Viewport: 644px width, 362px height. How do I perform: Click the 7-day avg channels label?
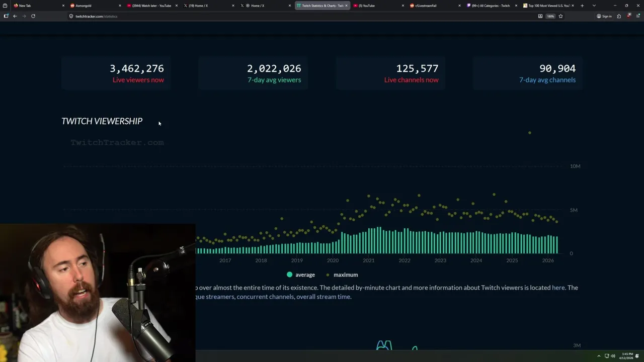coord(547,80)
